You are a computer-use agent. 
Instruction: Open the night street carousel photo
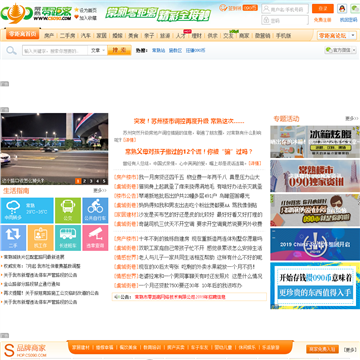pos(54,149)
